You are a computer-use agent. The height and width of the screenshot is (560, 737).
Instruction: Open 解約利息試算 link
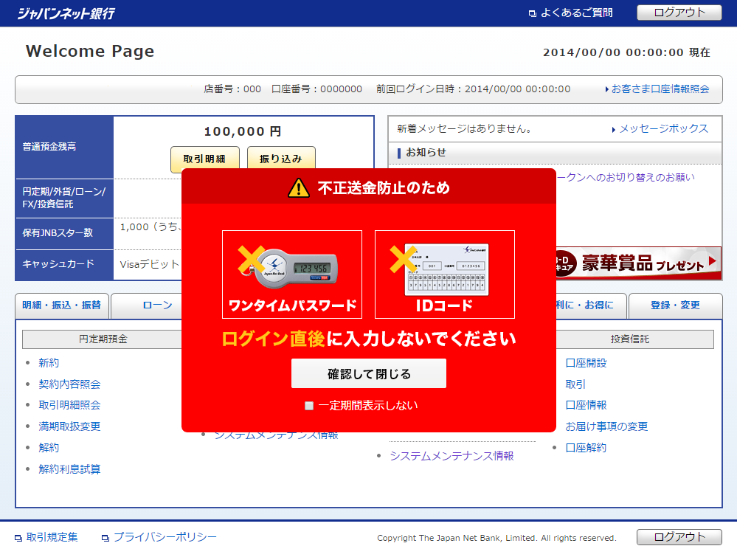point(69,469)
